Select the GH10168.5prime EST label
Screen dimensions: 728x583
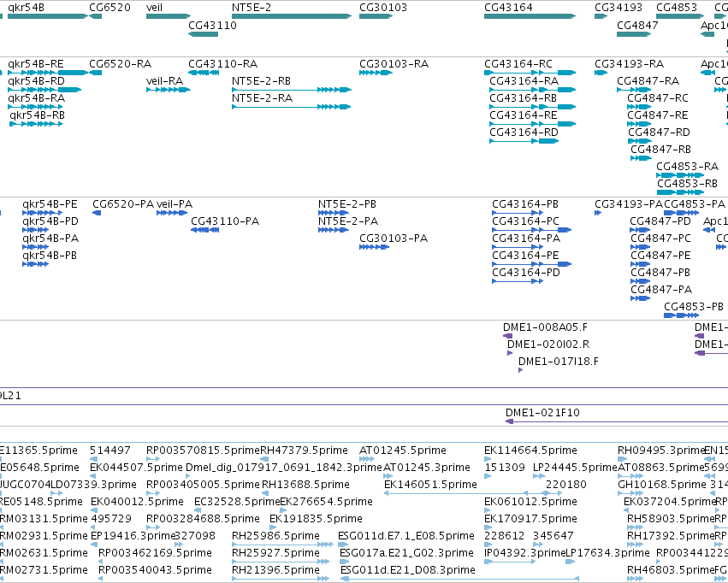tap(662, 485)
